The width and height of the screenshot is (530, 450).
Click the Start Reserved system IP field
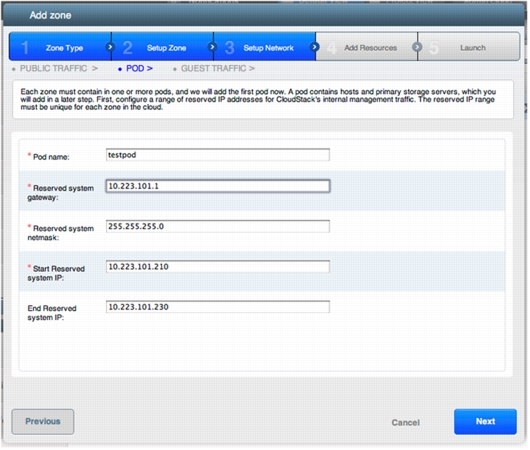pos(218,267)
